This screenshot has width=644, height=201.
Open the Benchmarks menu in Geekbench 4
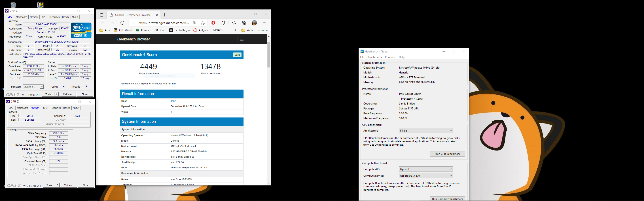pyautogui.click(x=375, y=57)
